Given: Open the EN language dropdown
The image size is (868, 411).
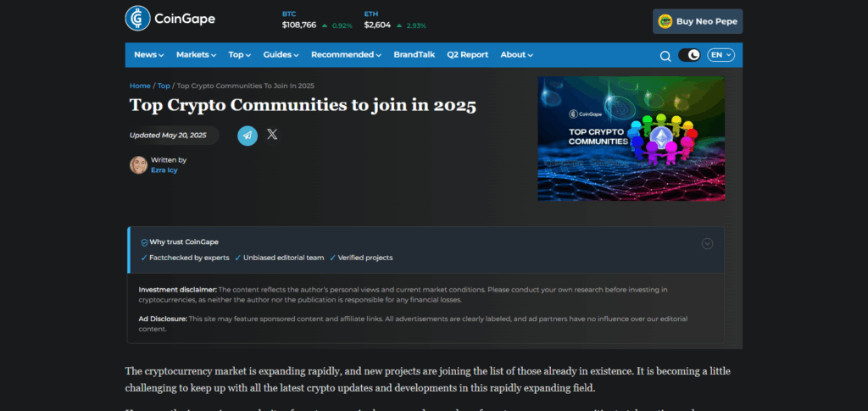Looking at the screenshot, I should (721, 55).
